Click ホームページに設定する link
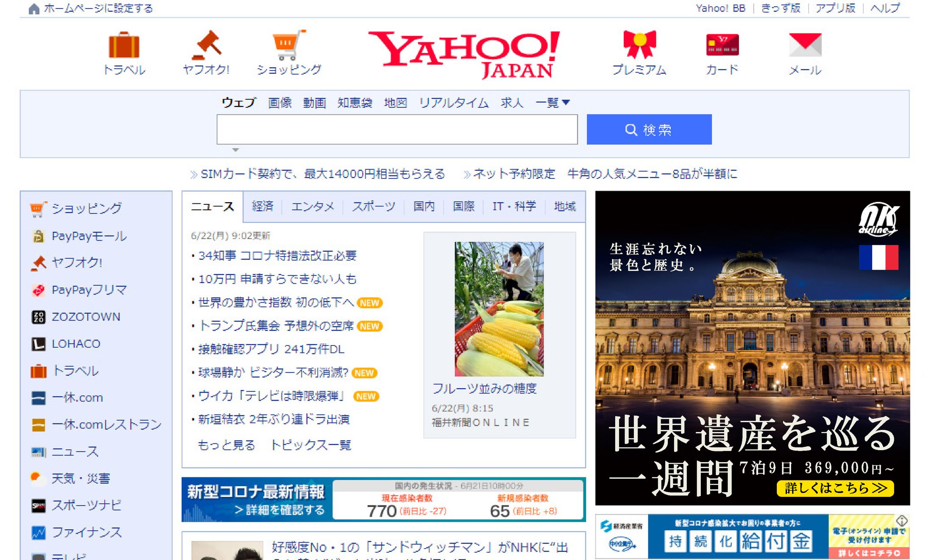Screen dimensions: 926x560 click(98, 8)
